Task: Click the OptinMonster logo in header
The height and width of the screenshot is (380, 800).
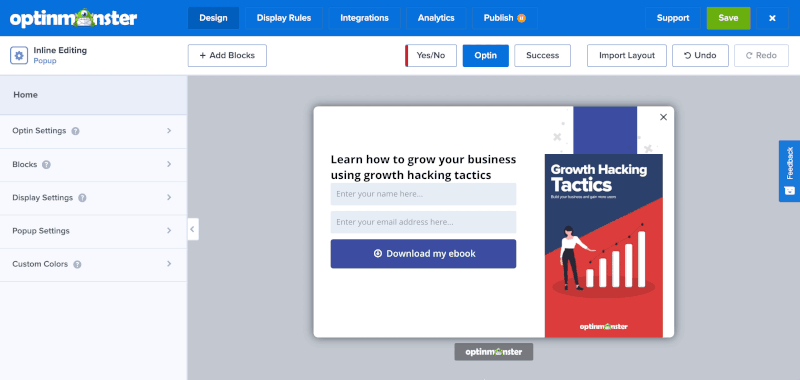Action: (x=73, y=18)
